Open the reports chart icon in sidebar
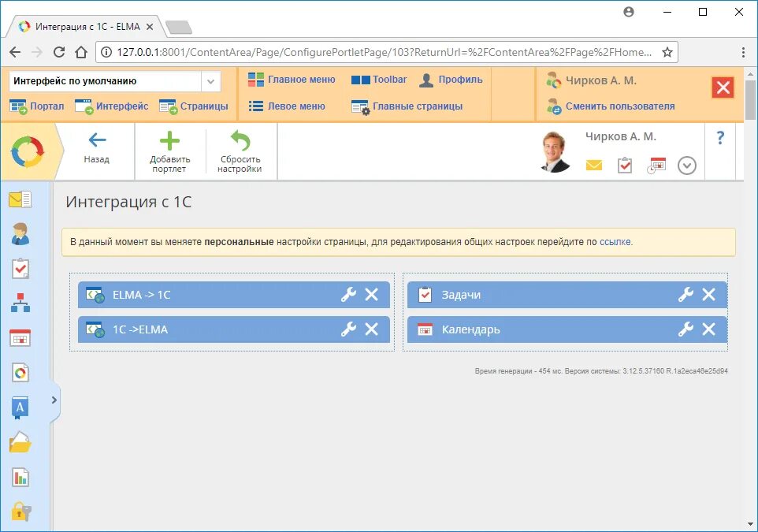This screenshot has width=758, height=532. click(x=20, y=478)
